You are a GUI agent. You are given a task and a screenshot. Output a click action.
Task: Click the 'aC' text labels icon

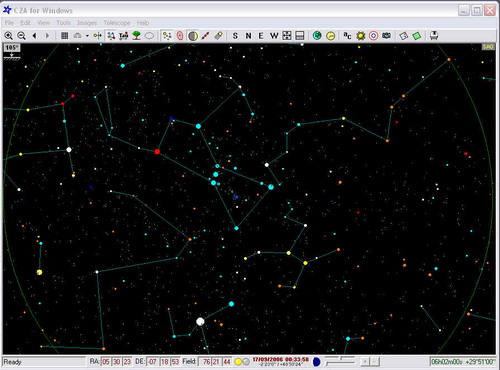347,36
